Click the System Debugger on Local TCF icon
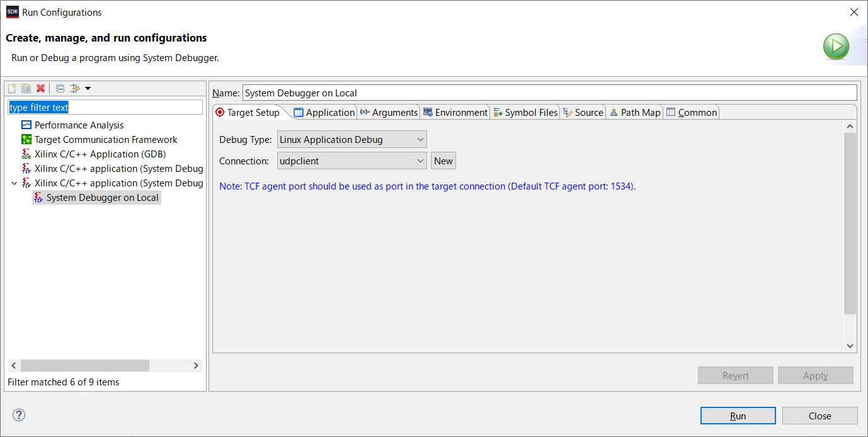This screenshot has height=437, width=868. pos(38,198)
